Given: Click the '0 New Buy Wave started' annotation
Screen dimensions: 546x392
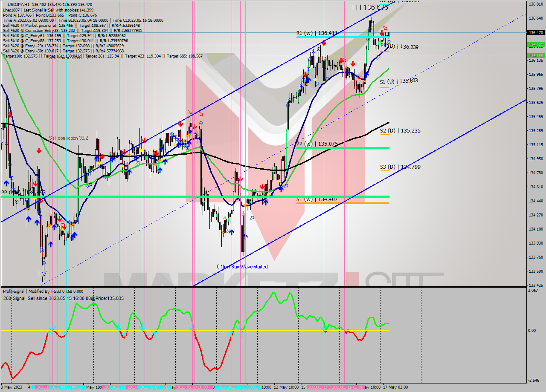Looking at the screenshot, I should (242, 267).
